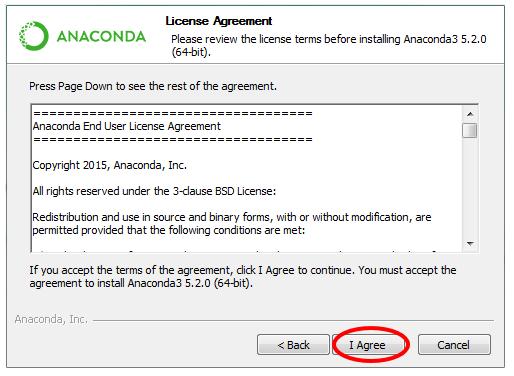This screenshot has height=376, width=514.
Task: Go back with the < Back button
Action: point(293,345)
